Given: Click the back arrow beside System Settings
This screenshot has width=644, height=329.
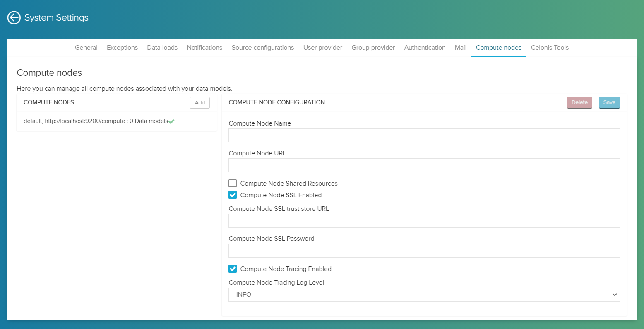Looking at the screenshot, I should coord(14,18).
